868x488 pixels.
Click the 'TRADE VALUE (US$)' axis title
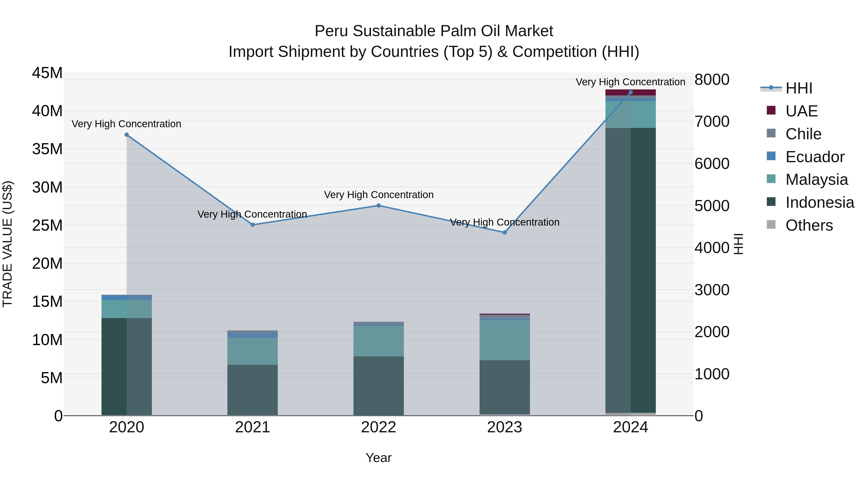pyautogui.click(x=7, y=244)
